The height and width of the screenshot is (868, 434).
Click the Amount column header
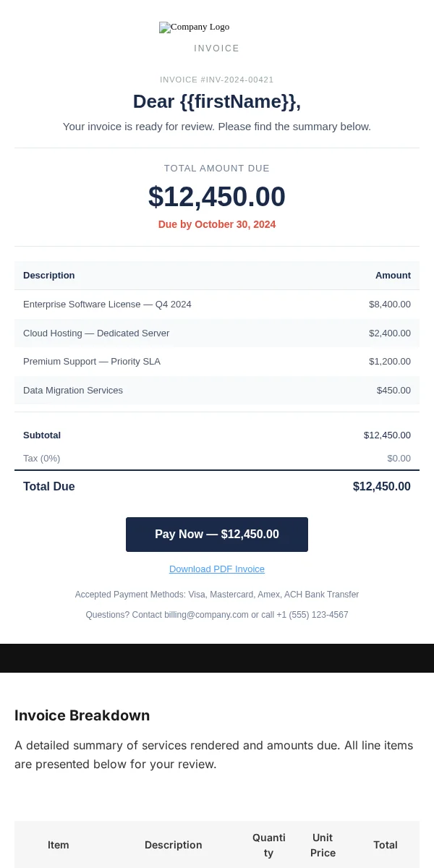click(393, 276)
